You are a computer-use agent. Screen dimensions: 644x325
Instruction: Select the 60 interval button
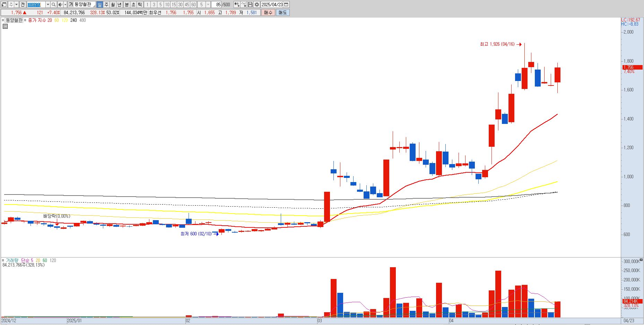tap(193, 4)
